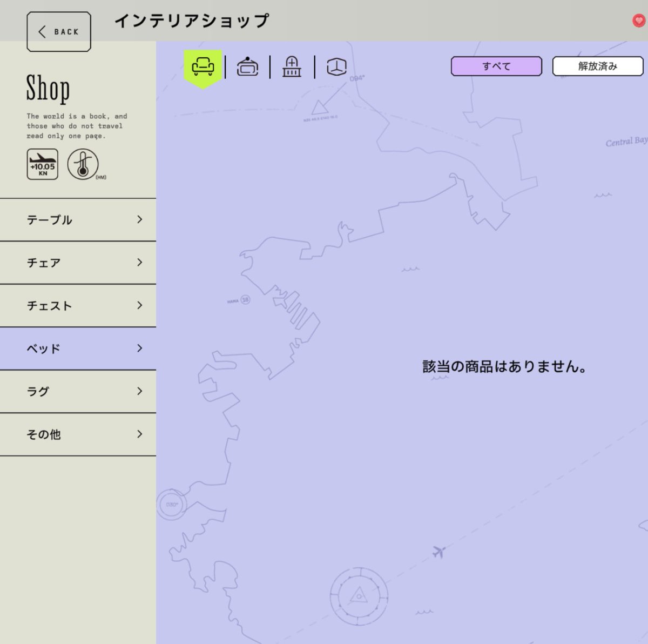Expand チェスト using its chevron arrow

pos(140,305)
